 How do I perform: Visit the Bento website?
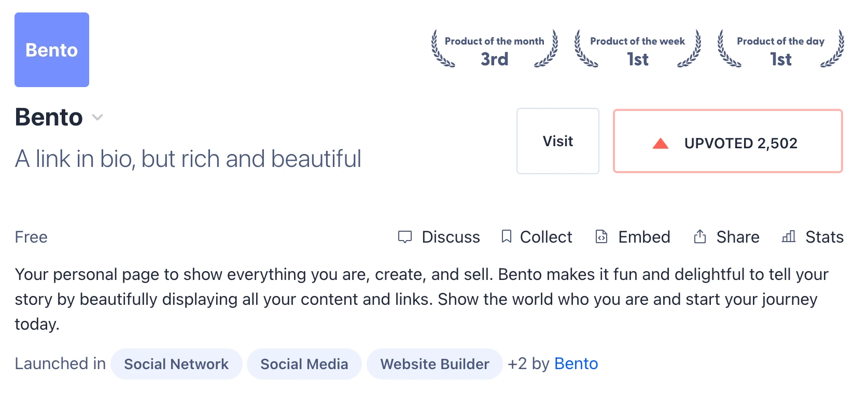[x=558, y=141]
